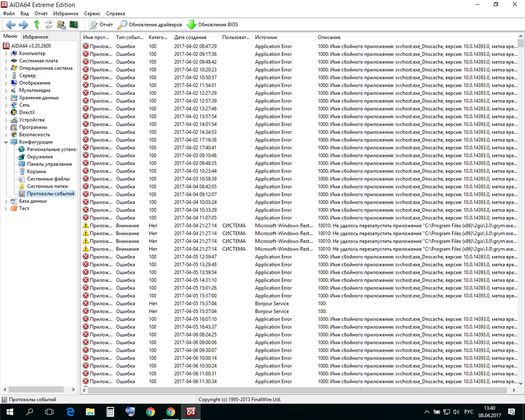Expand the Устройства node
This screenshot has width=525, height=420.
point(6,120)
